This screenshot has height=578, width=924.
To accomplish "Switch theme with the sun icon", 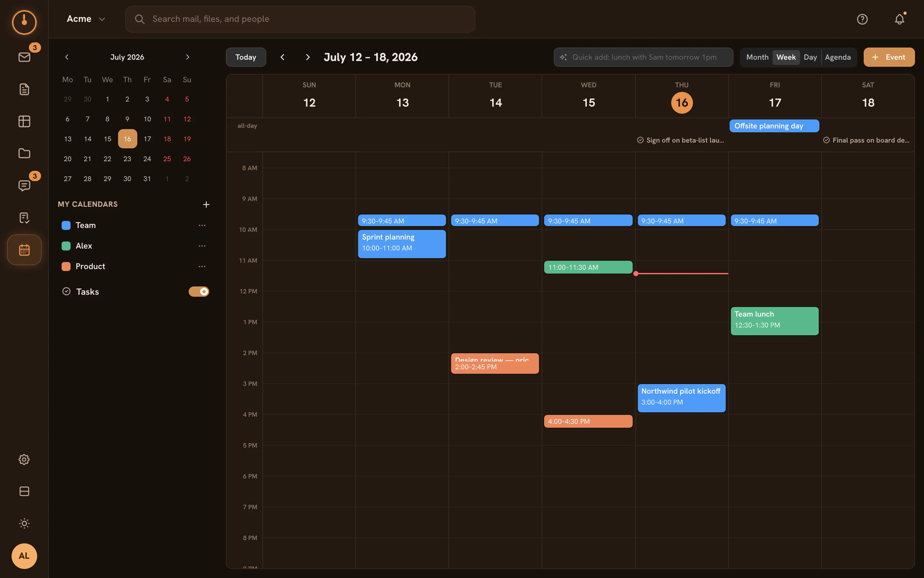I will [24, 524].
